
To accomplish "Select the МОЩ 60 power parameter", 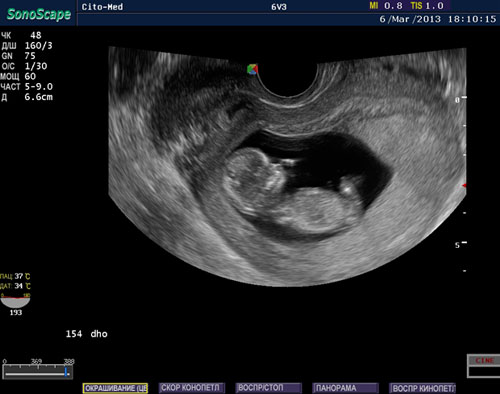I will 18,76.
